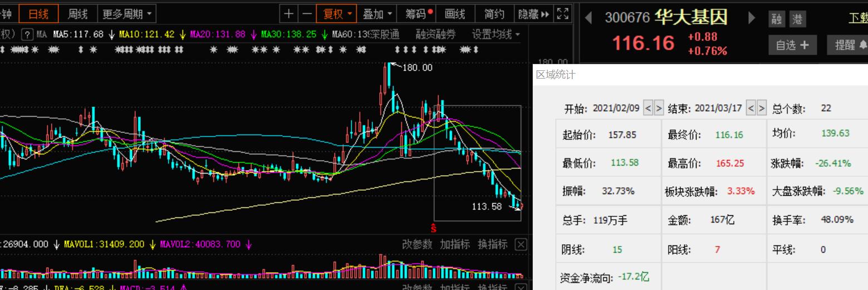Click the 港 Hong Kong connect badge
This screenshot has height=290, width=868.
click(x=797, y=20)
